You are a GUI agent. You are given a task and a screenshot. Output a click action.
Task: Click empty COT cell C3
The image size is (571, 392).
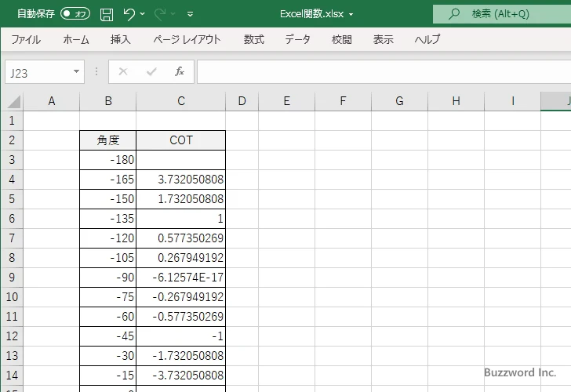[x=181, y=160]
